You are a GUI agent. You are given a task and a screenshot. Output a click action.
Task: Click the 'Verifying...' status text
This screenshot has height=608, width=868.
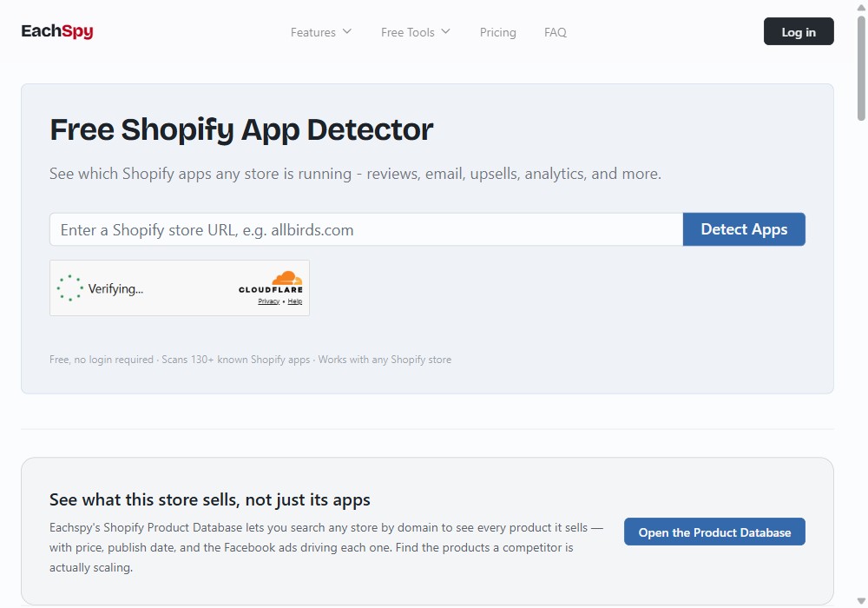(x=115, y=288)
